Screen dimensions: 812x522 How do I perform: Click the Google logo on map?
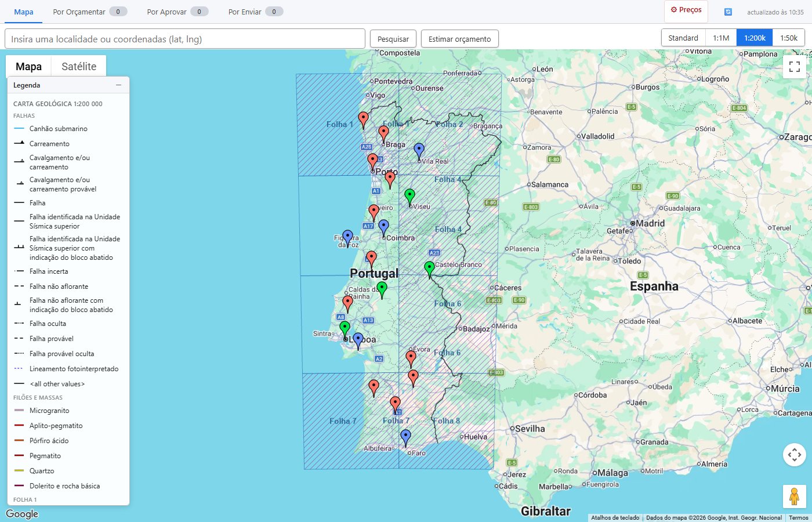(22, 514)
